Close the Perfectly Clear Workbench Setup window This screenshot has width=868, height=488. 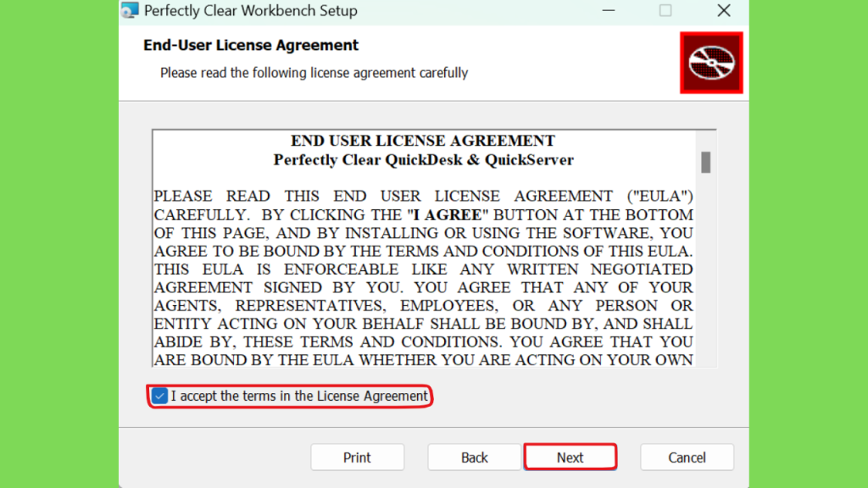724,10
